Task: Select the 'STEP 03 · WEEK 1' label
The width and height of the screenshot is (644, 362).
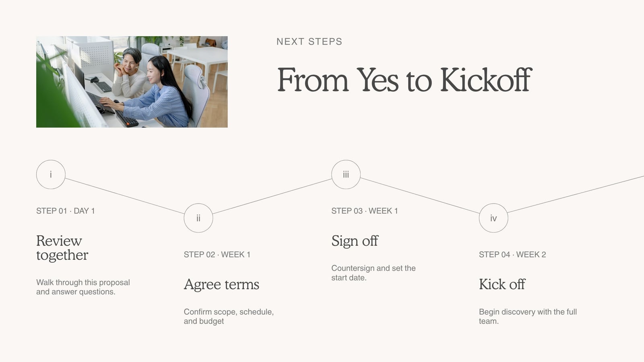Action: pos(365,211)
